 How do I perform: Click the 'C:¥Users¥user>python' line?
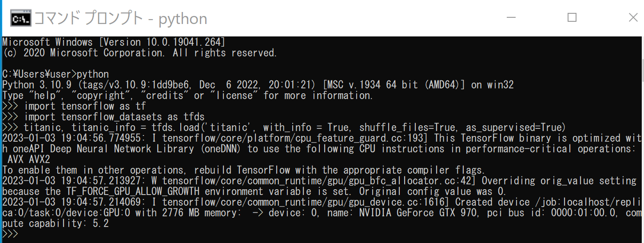tap(55, 74)
